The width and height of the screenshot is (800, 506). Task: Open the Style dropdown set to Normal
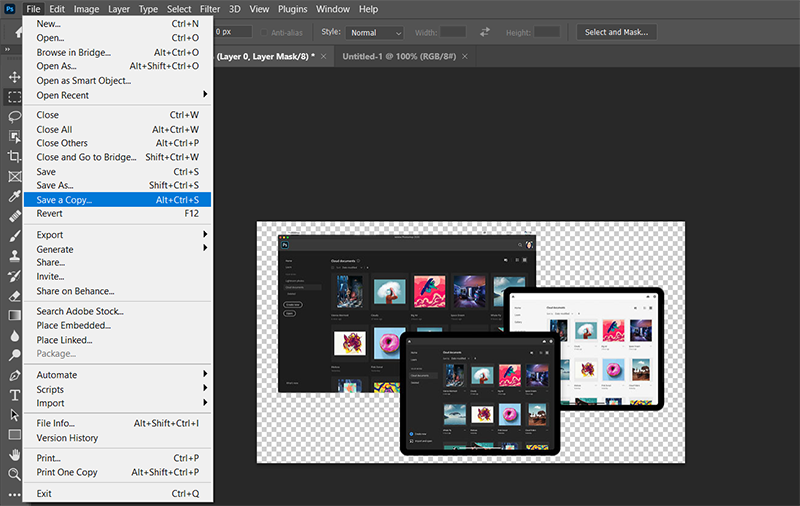point(375,32)
